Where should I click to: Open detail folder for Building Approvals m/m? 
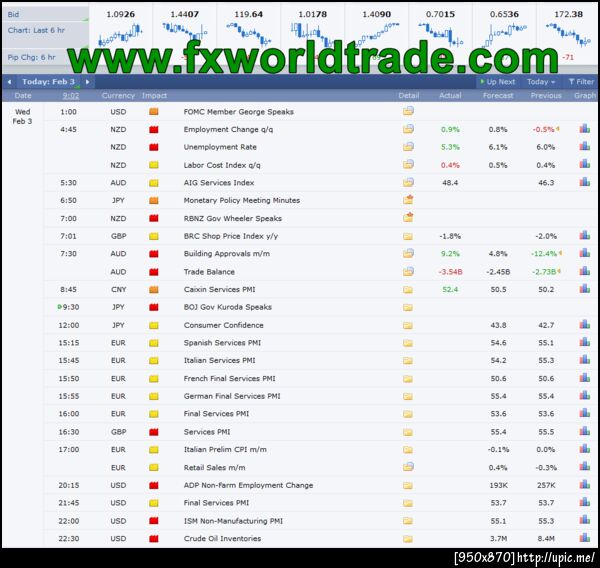click(x=408, y=253)
